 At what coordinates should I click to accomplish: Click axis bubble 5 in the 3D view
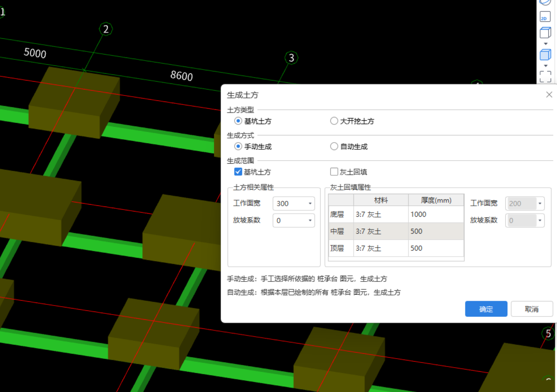click(x=548, y=333)
